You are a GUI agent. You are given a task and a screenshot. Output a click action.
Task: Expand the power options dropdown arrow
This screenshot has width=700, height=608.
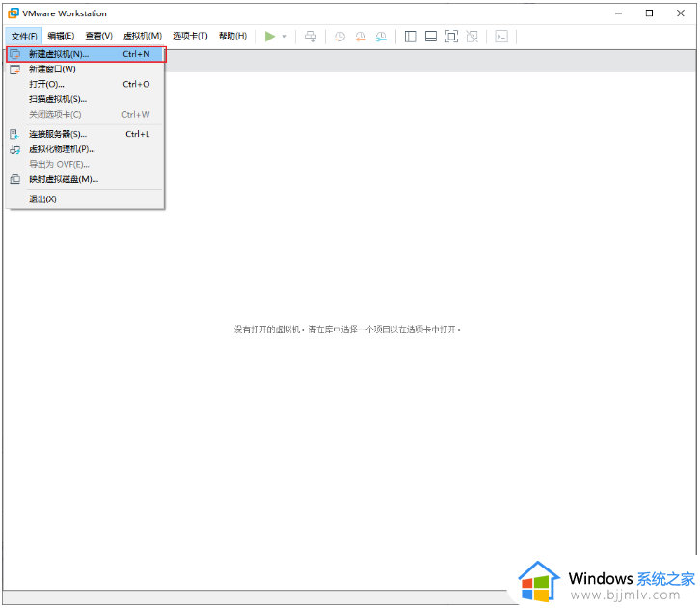pyautogui.click(x=284, y=36)
